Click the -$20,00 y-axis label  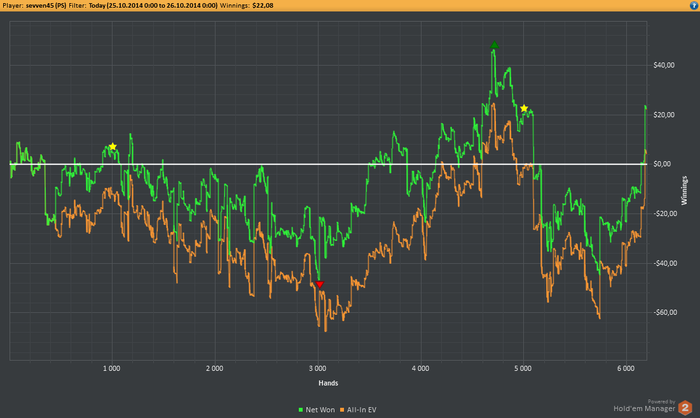665,213
